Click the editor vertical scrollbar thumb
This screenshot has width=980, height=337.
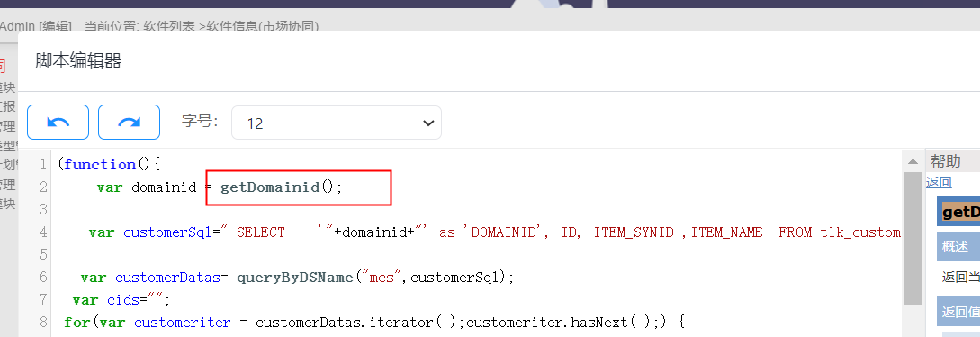point(913,238)
